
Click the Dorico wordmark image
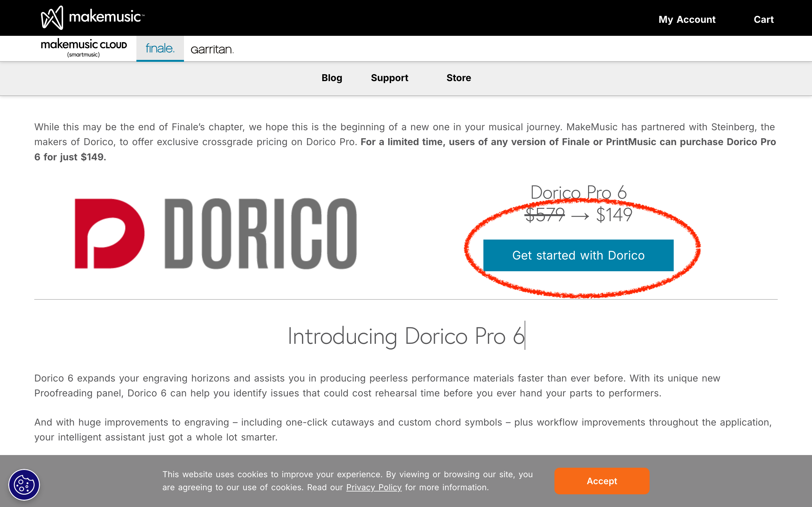click(260, 234)
